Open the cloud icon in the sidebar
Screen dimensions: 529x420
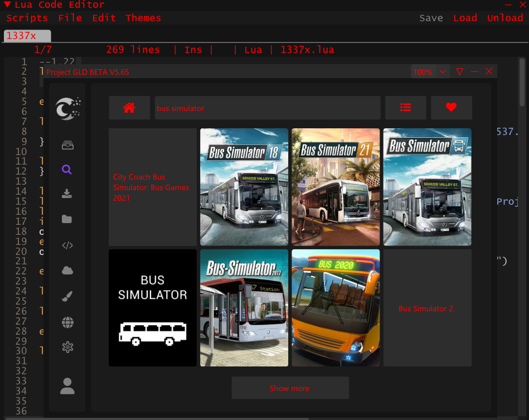tap(67, 271)
